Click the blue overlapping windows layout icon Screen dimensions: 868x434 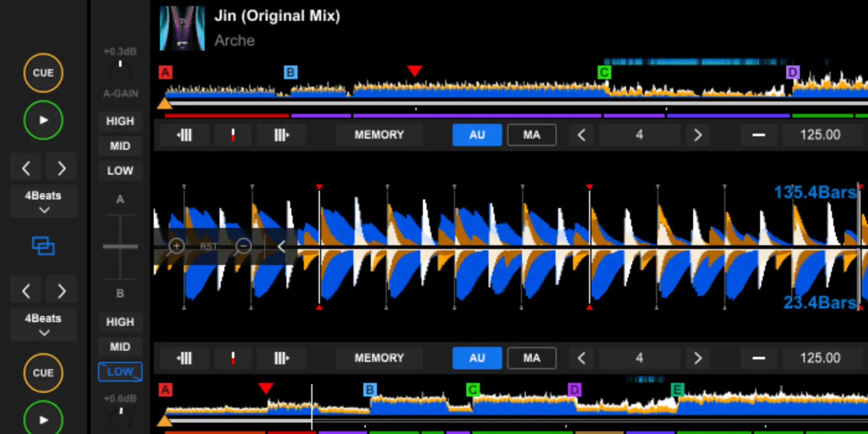coord(43,246)
